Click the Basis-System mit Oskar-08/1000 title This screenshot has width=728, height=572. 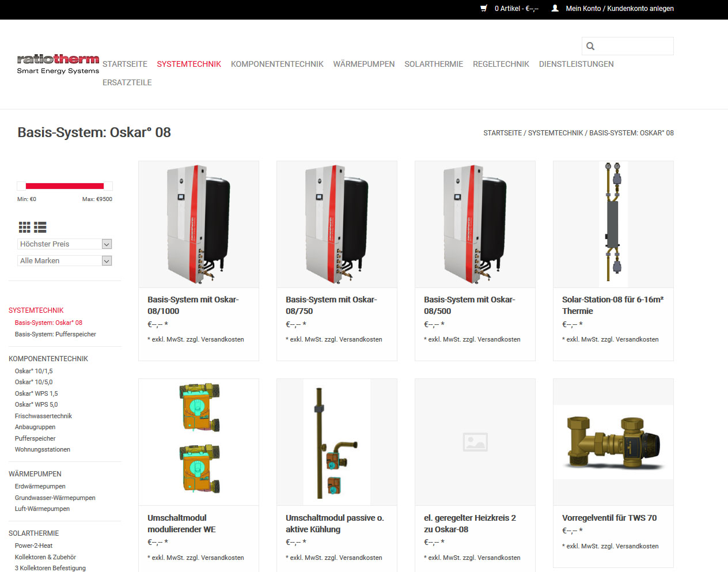(x=193, y=305)
